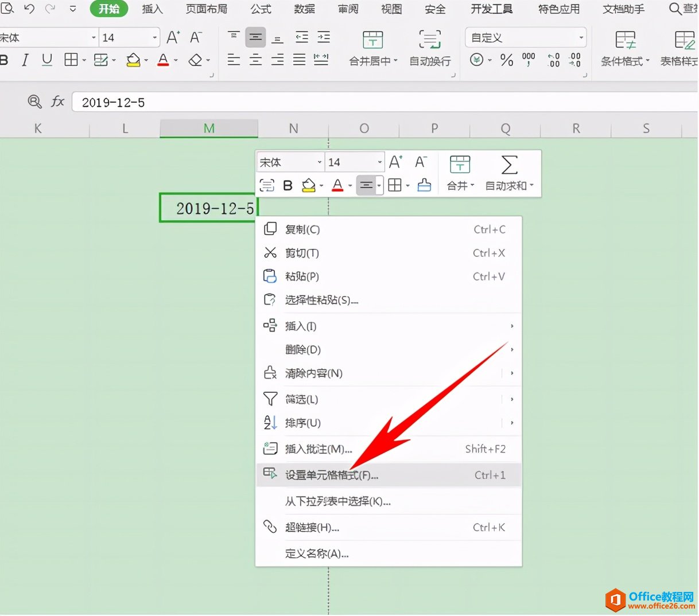
Task: Click the fx insert function icon
Action: tap(57, 102)
